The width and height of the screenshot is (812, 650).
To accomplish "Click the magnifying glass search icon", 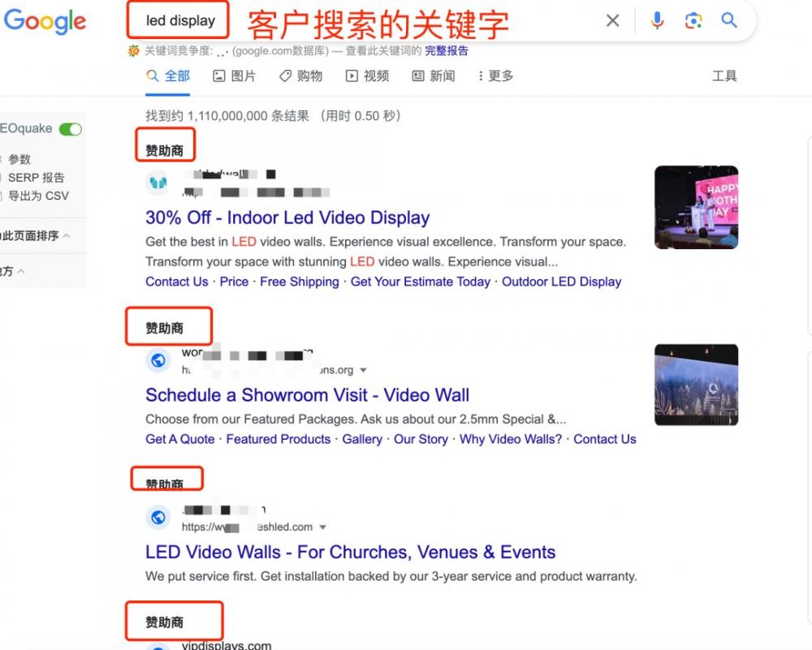I will coord(728,21).
